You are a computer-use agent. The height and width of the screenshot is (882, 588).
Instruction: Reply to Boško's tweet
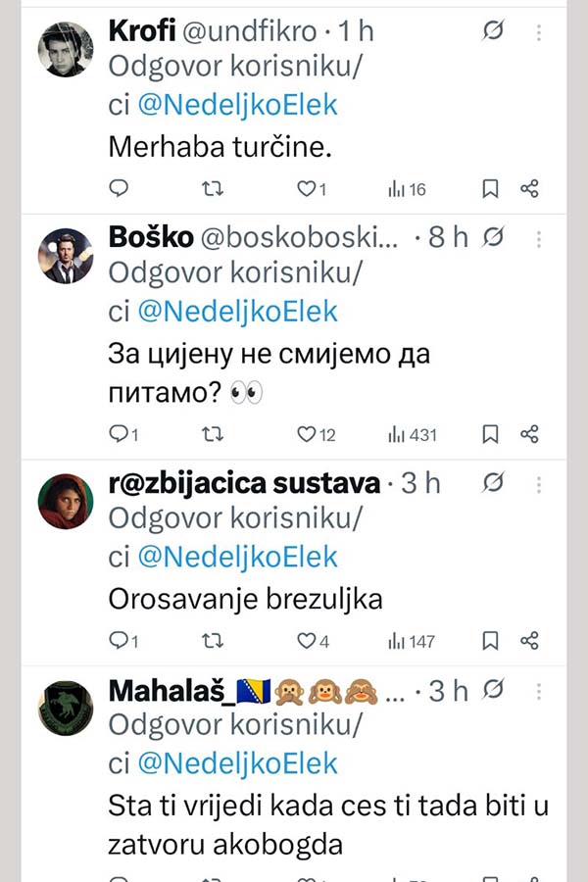119,434
